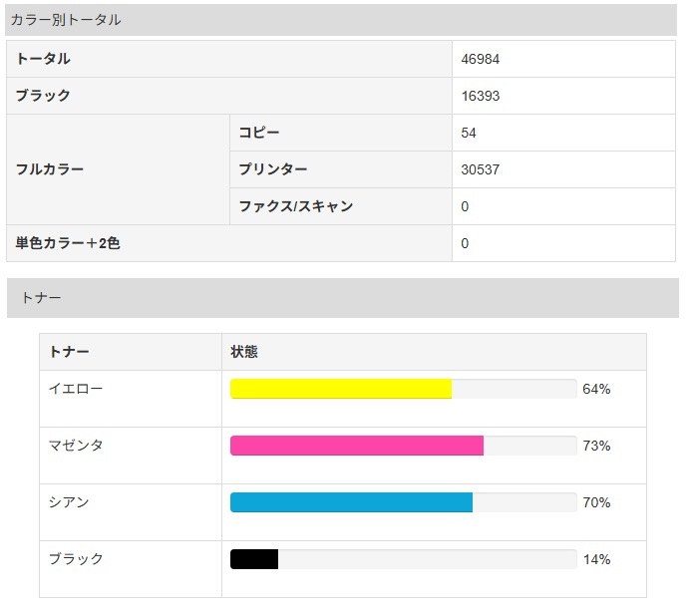Viewport: 691px width, 616px height.
Task: Click the cyan toner level bar
Action: [403, 502]
